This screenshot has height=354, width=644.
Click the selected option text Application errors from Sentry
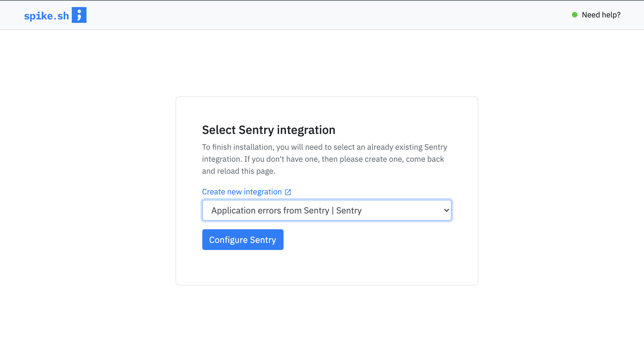coord(270,210)
